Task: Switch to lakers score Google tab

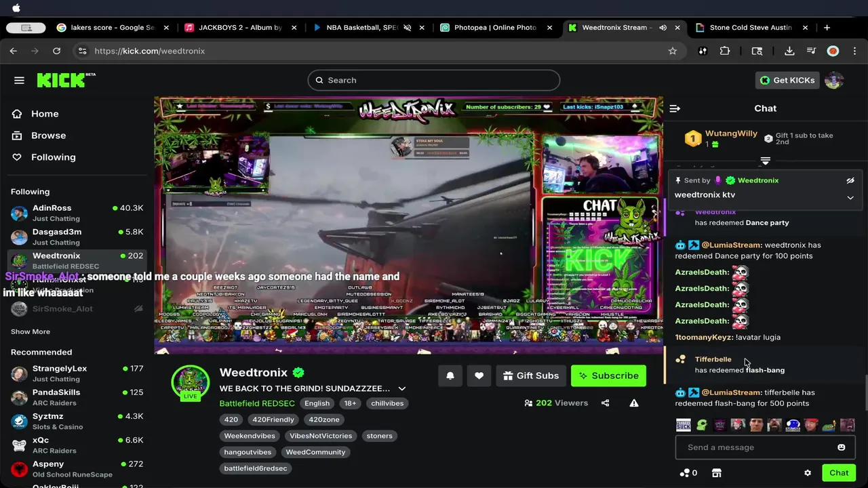Action: pos(112,28)
